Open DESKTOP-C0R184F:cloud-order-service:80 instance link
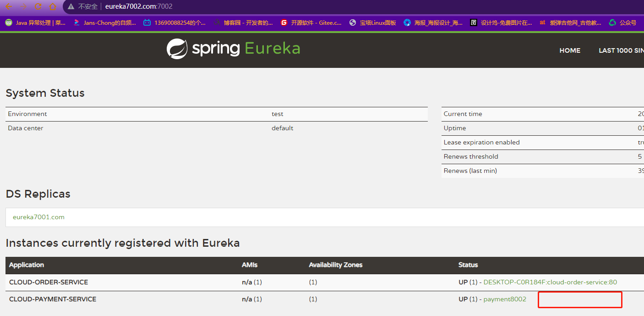The width and height of the screenshot is (644, 316). click(x=550, y=282)
